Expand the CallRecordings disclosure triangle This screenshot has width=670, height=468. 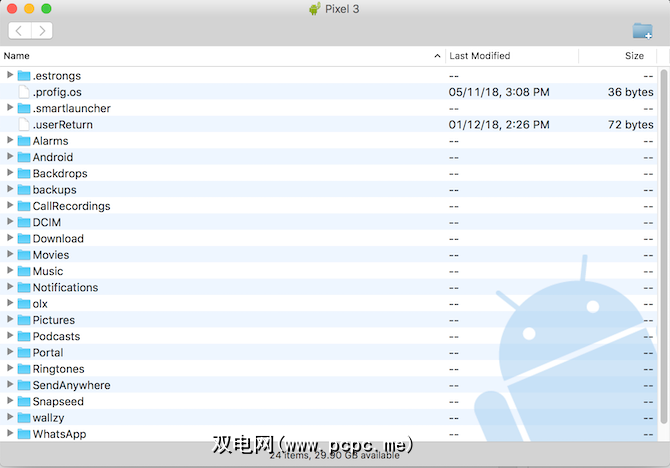tap(10, 205)
